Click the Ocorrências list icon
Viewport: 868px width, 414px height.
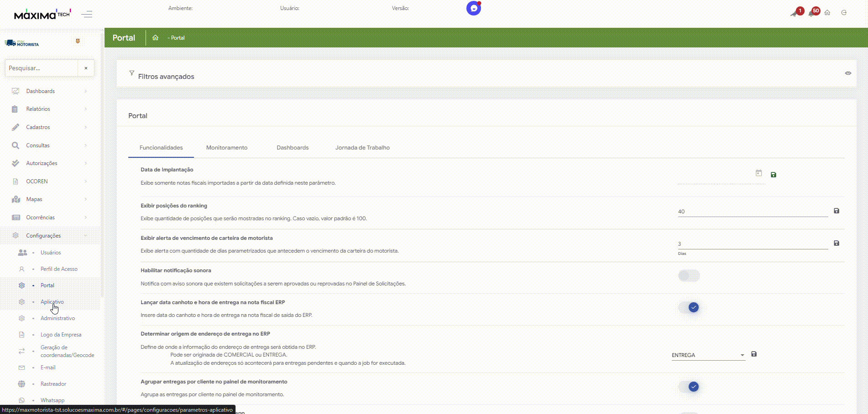tap(16, 217)
